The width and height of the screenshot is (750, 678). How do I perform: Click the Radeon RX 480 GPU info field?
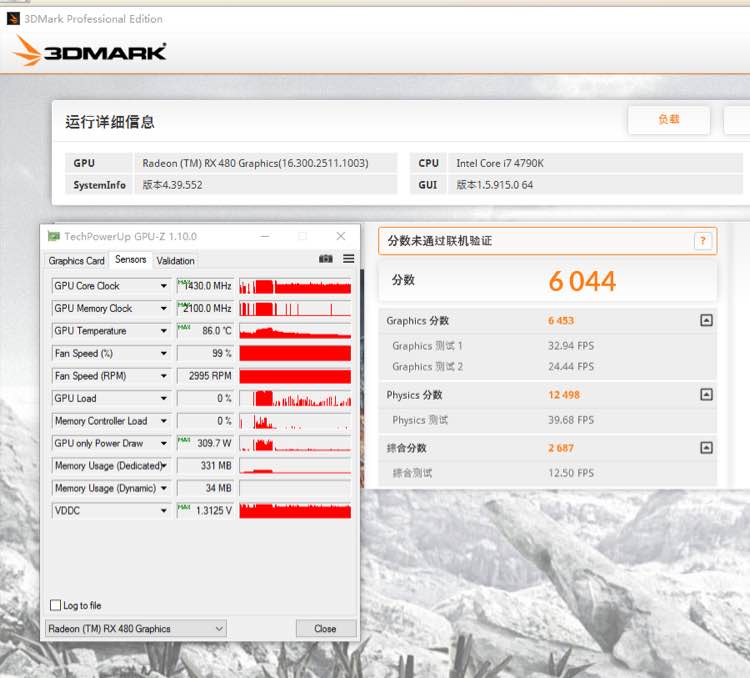[x=266, y=163]
